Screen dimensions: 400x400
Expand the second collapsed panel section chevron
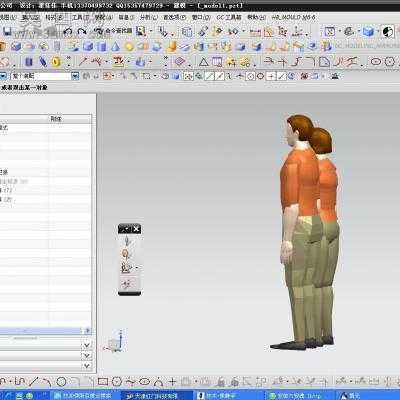[x=87, y=356]
